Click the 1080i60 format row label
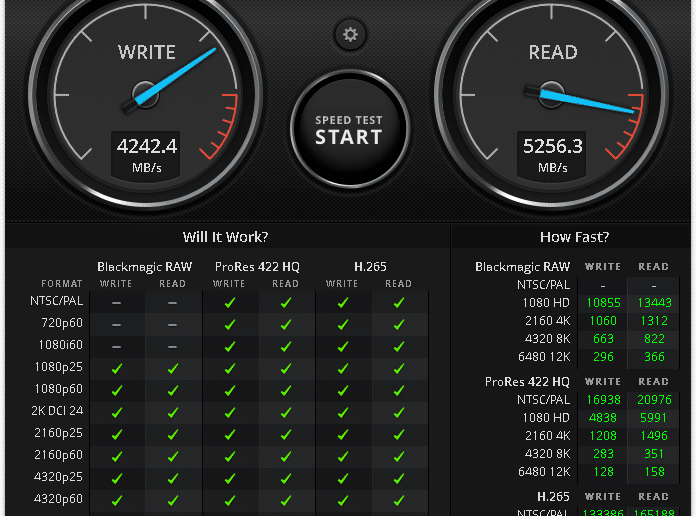696x516 pixels. point(60,345)
